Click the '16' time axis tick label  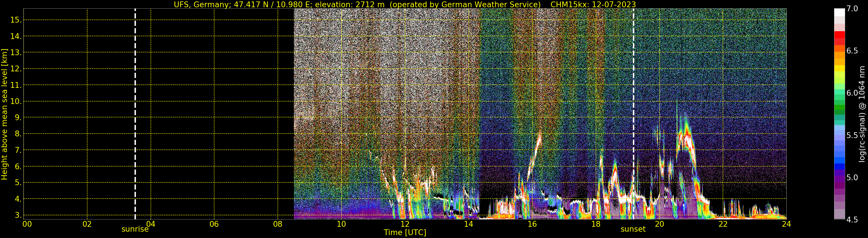pos(532,224)
